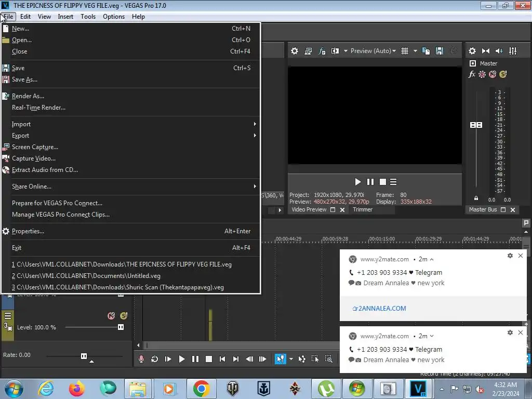The width and height of the screenshot is (532, 399).
Task: Click Play From Start on transport bar
Action: coord(168,359)
